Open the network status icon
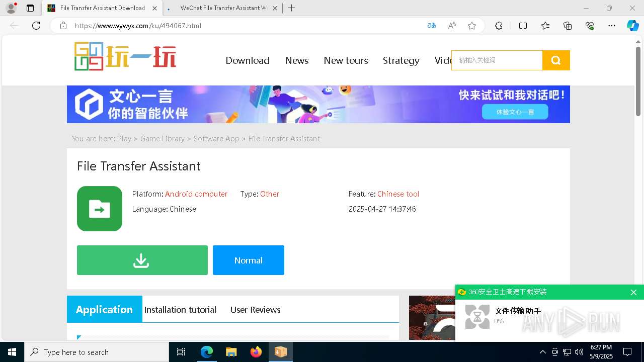Viewport: 644px width, 362px height. [x=567, y=352]
